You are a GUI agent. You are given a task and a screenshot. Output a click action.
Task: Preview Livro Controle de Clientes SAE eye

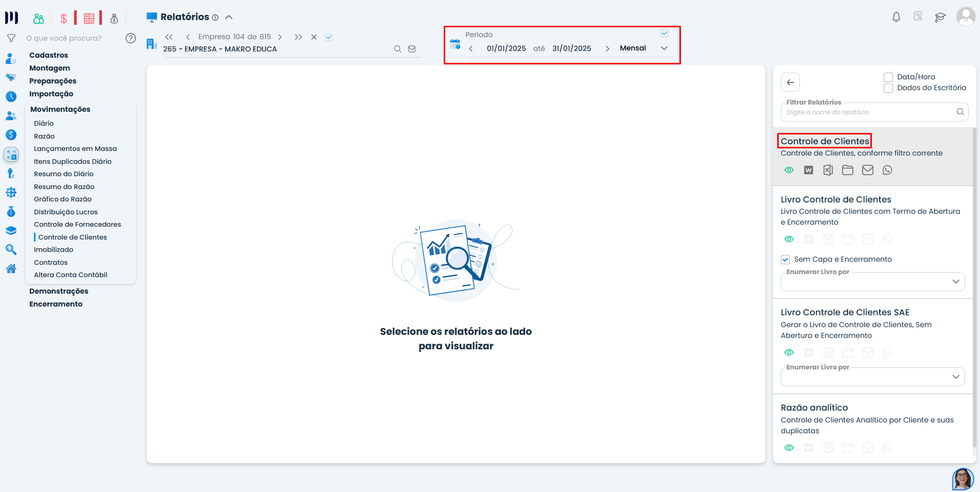tap(789, 352)
